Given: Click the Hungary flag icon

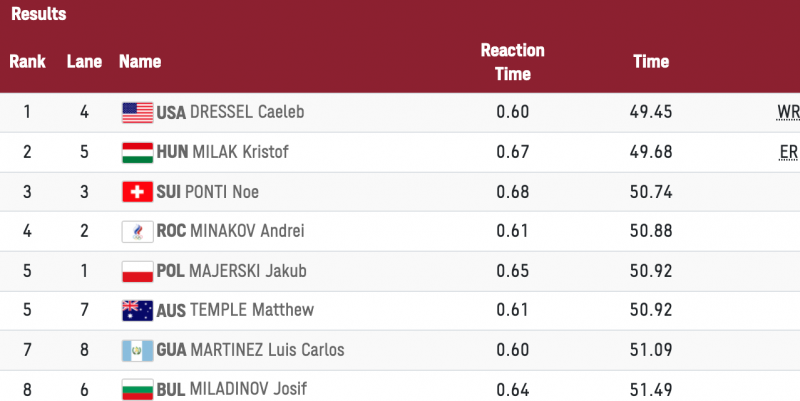Looking at the screenshot, I should [x=137, y=152].
